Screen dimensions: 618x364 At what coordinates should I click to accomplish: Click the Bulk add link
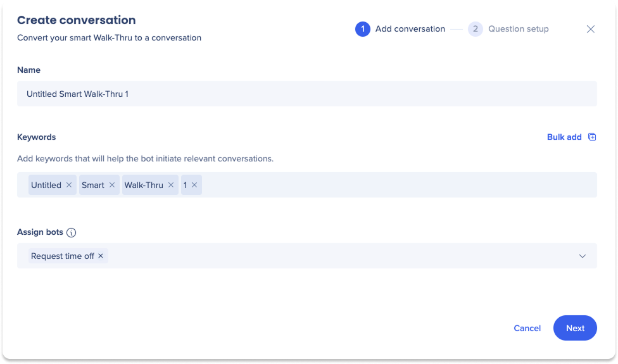pos(564,137)
